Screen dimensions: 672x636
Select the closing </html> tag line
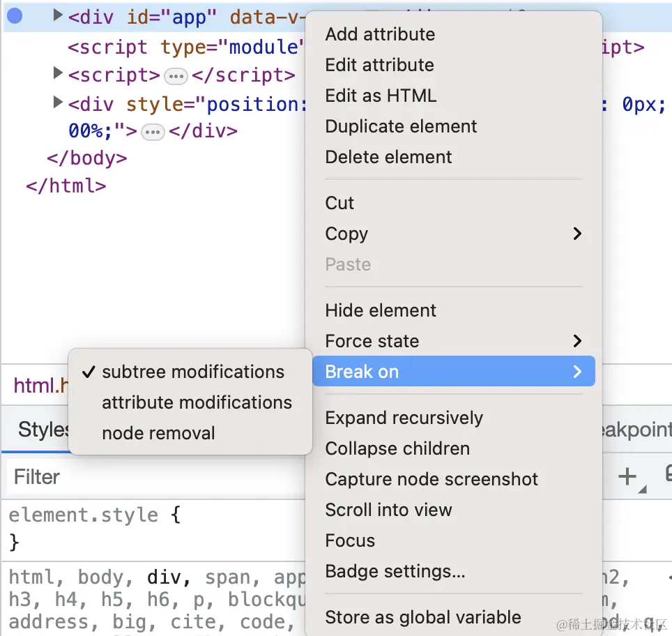[66, 186]
